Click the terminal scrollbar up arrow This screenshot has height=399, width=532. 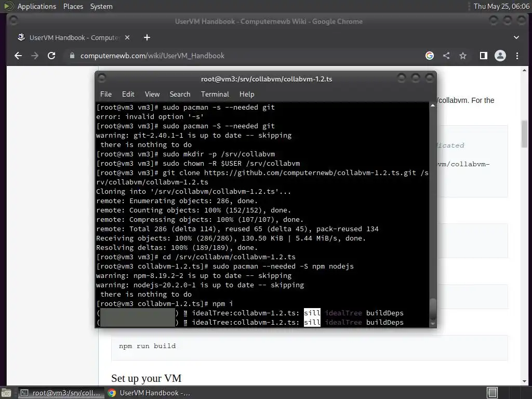click(x=433, y=105)
